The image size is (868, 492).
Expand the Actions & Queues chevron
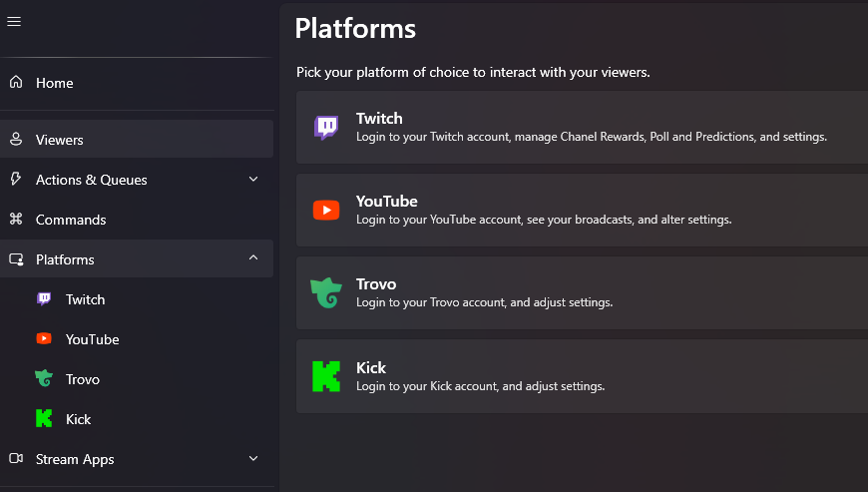(x=253, y=180)
